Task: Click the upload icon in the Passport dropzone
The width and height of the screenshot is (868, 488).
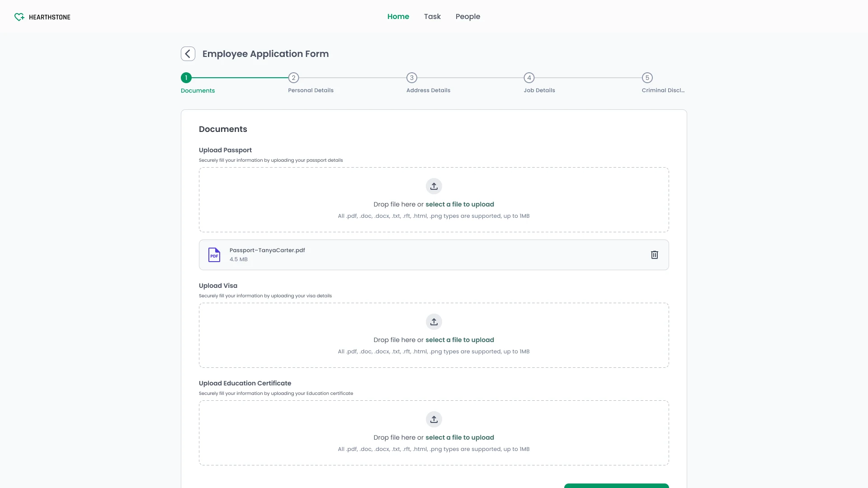Action: tap(434, 186)
